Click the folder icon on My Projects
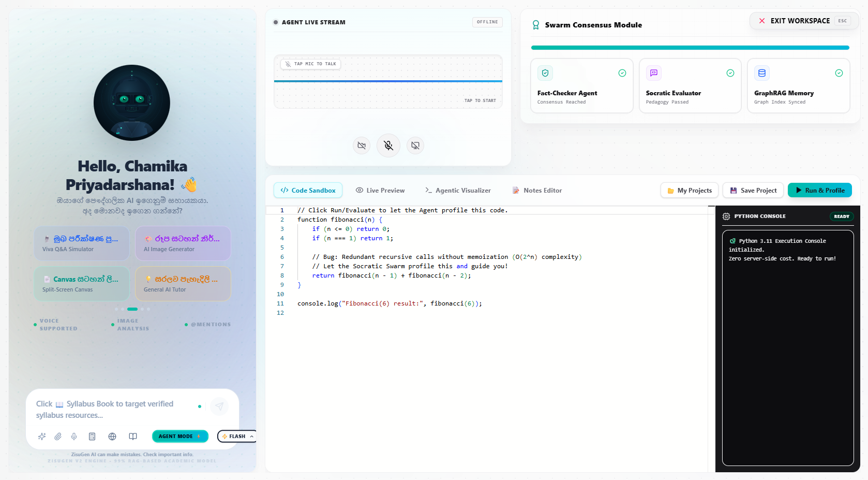 [671, 191]
